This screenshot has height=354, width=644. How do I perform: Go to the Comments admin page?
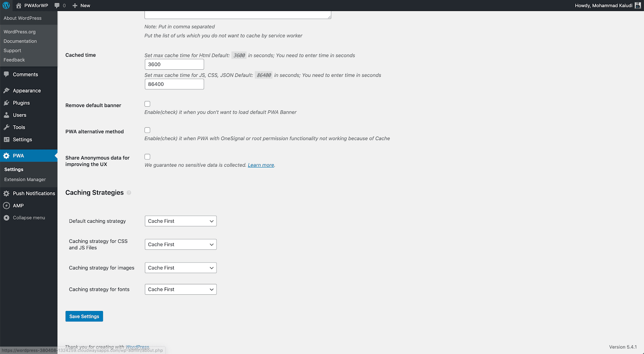click(x=25, y=75)
